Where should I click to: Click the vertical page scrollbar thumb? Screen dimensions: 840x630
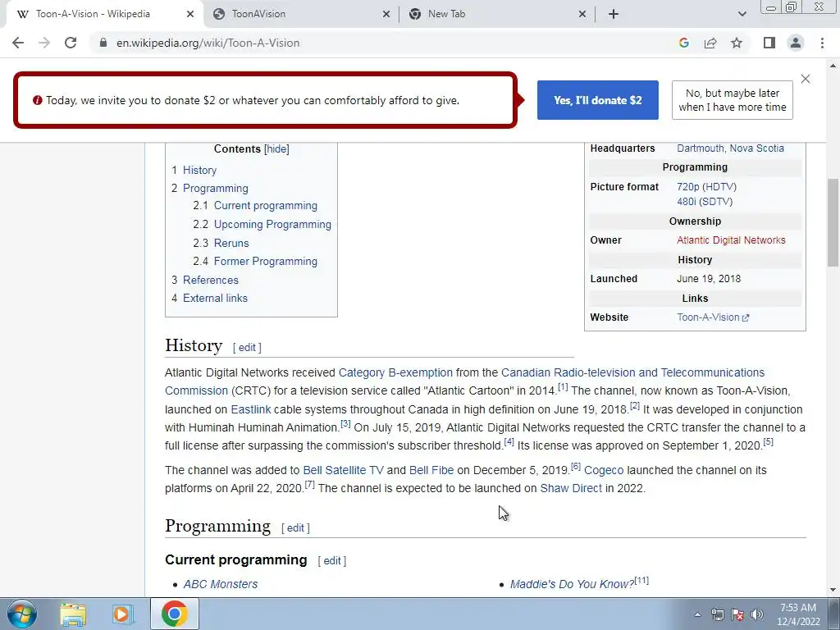pos(833,221)
